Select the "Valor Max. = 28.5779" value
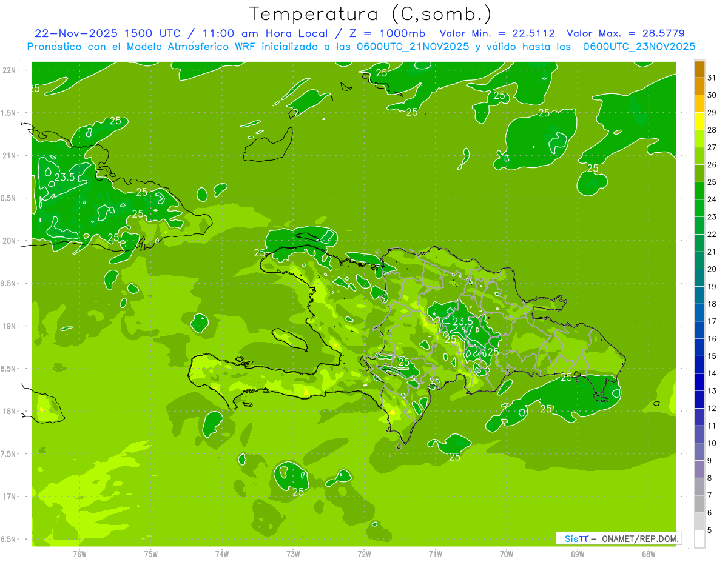Screen dimensions: 728x562 click(625, 33)
